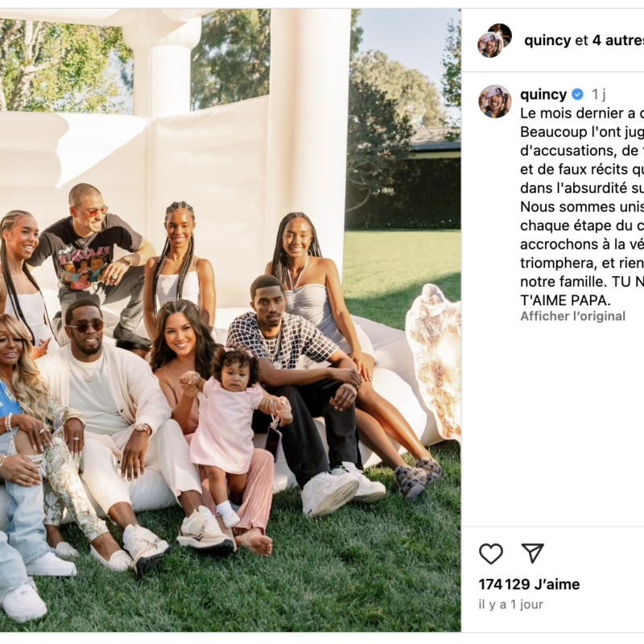Open quincy's avatar beside the caption
Image resolution: width=644 pixels, height=644 pixels.
pos(494,101)
